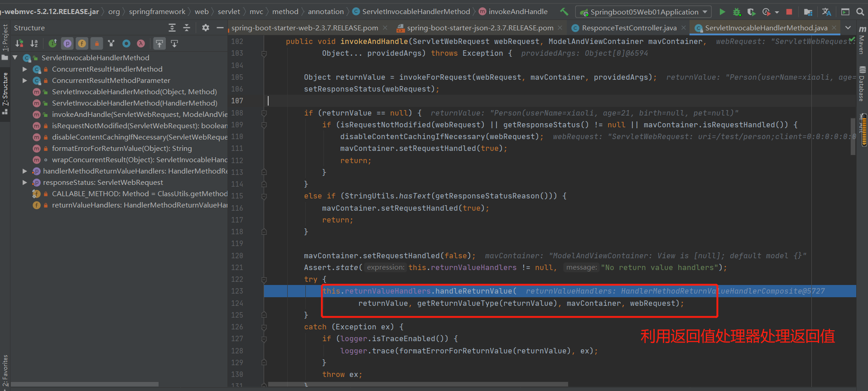Image resolution: width=868 pixels, height=391 pixels.
Task: Toggle Sort by Visibility in Structure
Action: tap(19, 43)
